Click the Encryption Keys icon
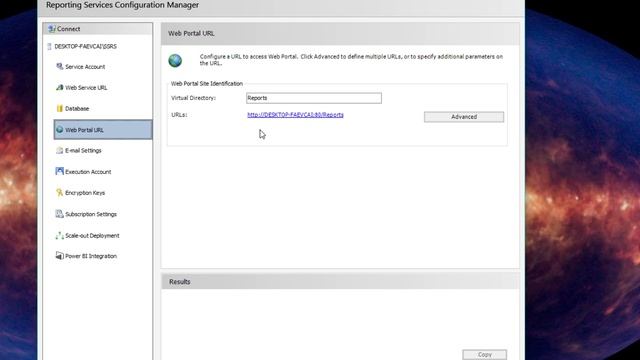640x360 pixels. tap(60, 193)
